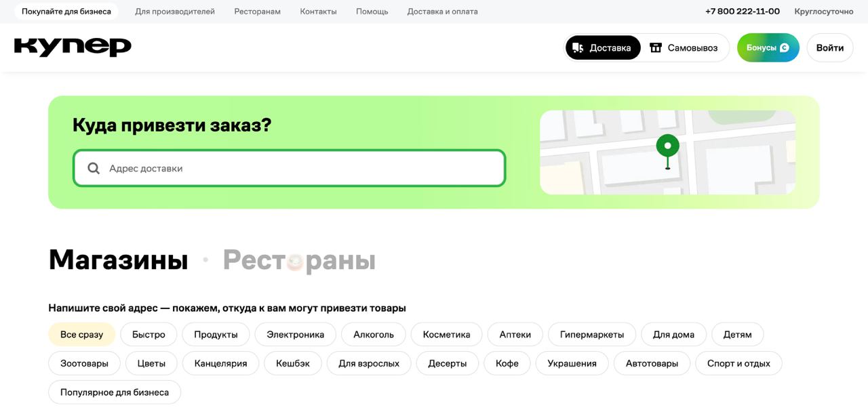Open Помощь link
The height and width of the screenshot is (412, 868).
[372, 12]
